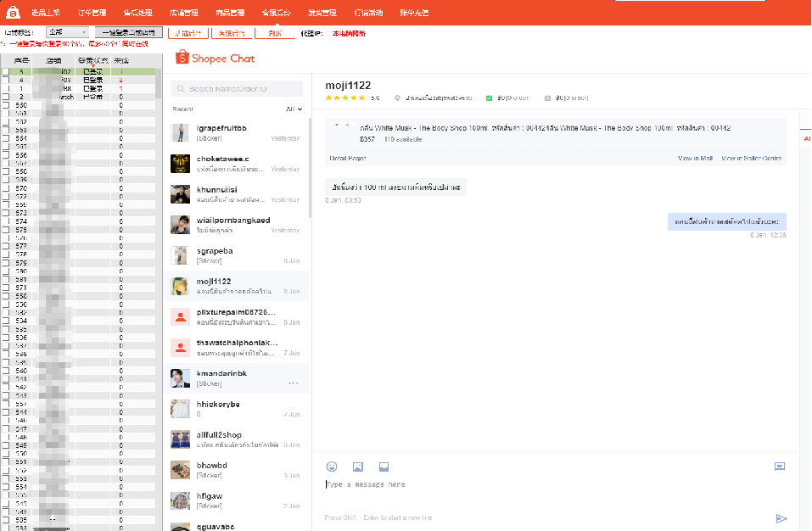Tick the checkbox for store row 4
Image resolution: width=812 pixels, height=531 pixels.
pos(6,81)
